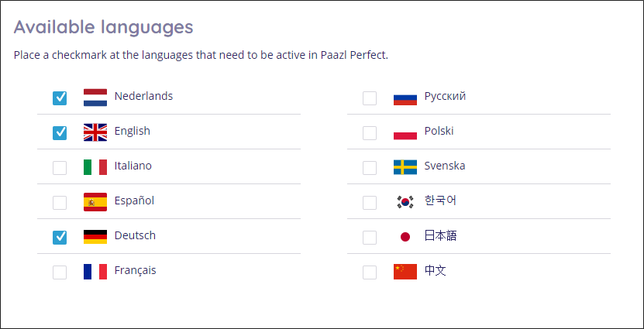Uncheck the Deutsch checkbox
The width and height of the screenshot is (644, 329).
click(x=60, y=238)
